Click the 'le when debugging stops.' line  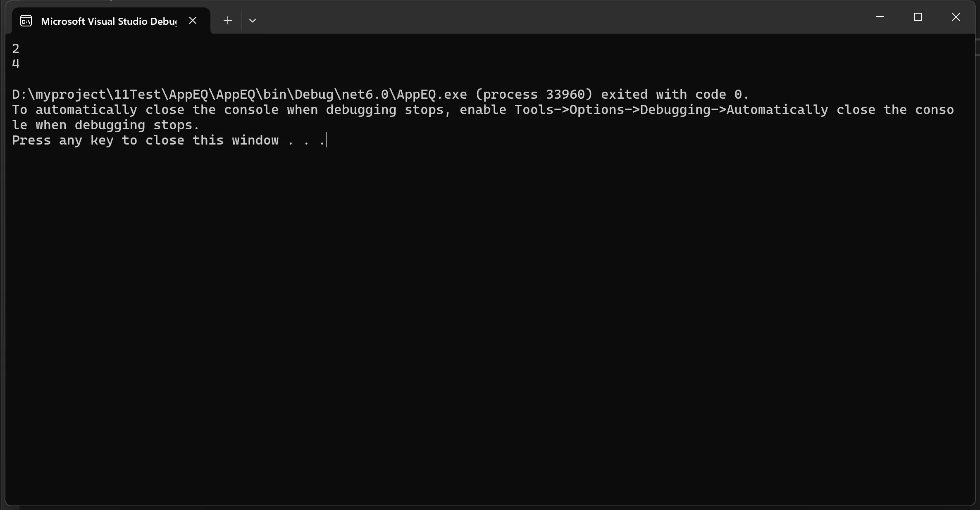(106, 125)
